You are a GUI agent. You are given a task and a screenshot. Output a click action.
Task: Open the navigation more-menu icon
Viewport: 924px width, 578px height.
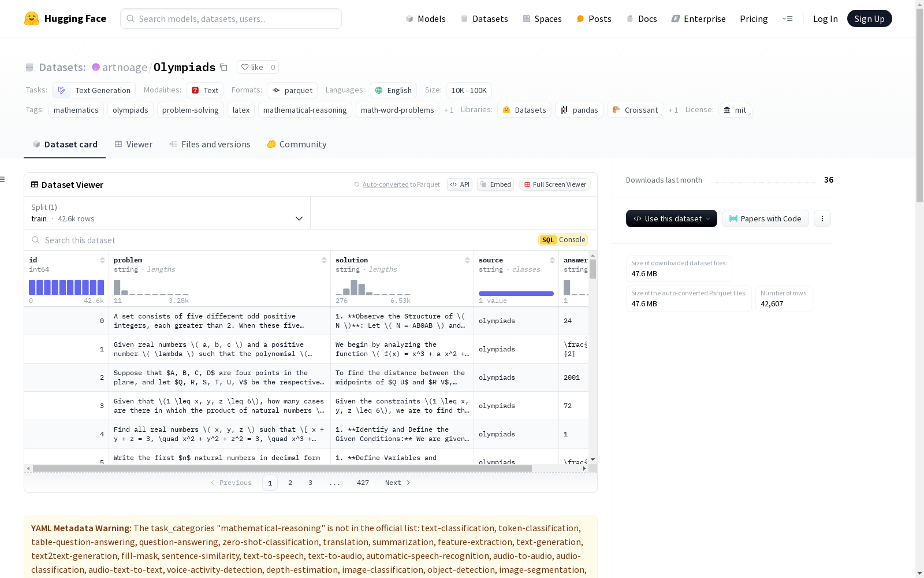pyautogui.click(x=787, y=18)
